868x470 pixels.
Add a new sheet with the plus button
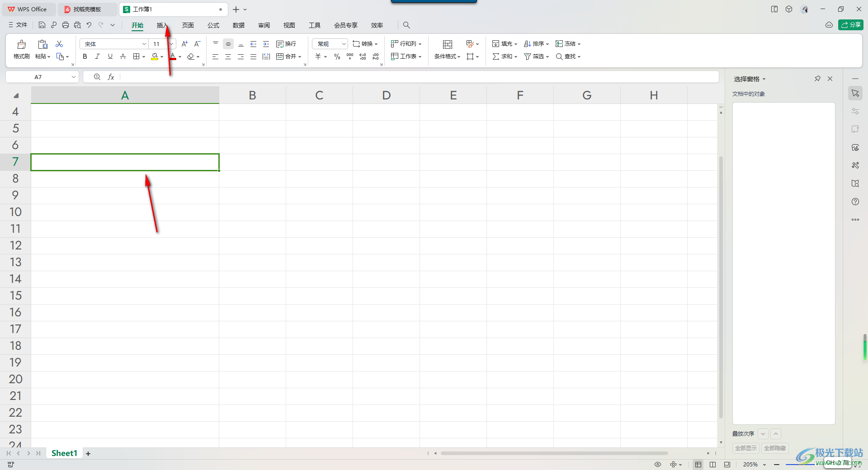(88, 454)
